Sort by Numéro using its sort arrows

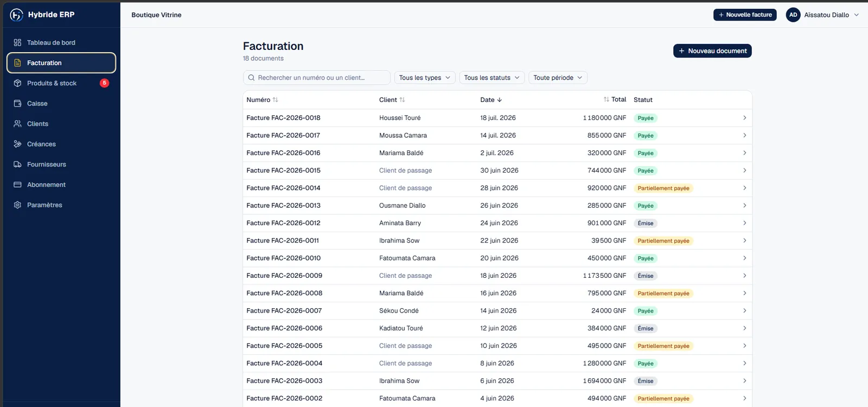click(x=275, y=100)
